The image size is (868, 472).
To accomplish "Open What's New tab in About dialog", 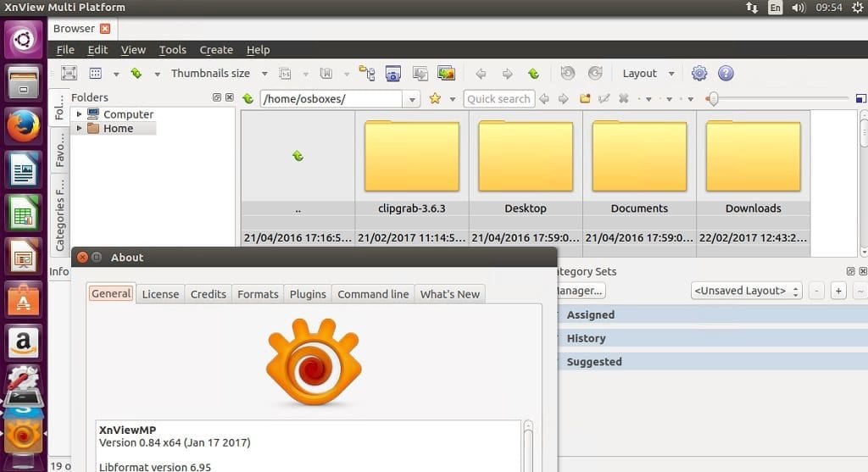I will pos(449,294).
